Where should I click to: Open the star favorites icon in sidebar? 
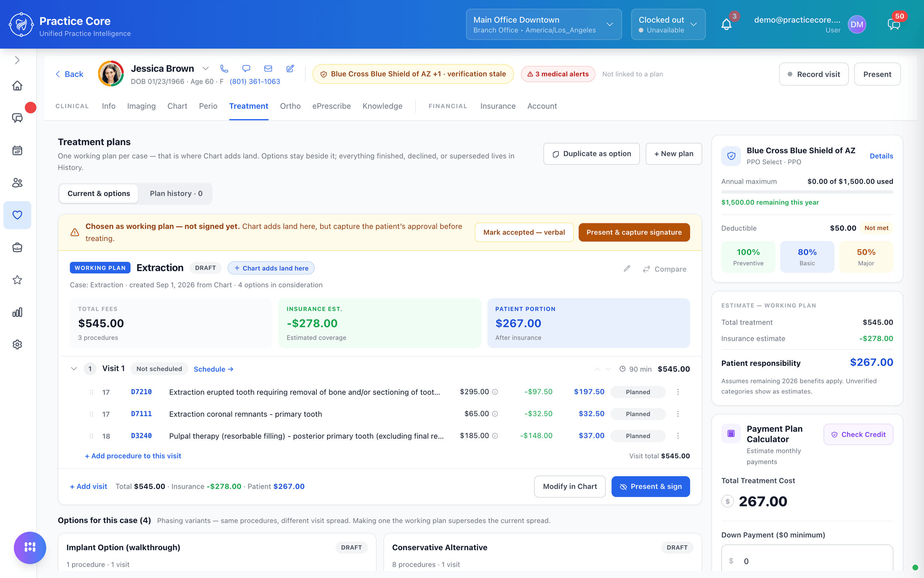tap(17, 280)
